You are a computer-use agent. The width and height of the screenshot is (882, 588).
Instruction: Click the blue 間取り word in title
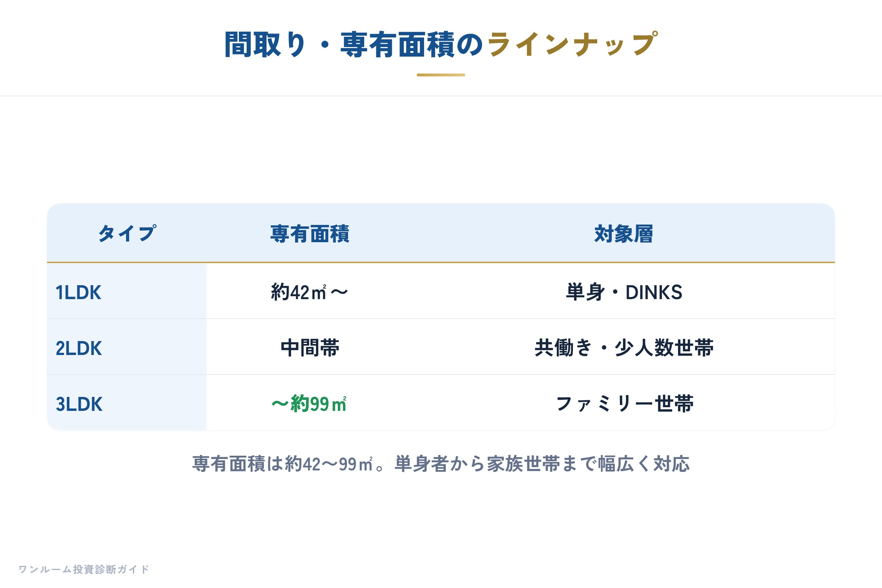pyautogui.click(x=265, y=44)
